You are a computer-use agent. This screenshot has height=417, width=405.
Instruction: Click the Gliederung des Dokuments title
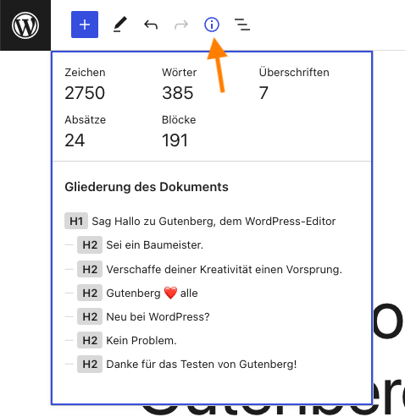[x=146, y=187]
